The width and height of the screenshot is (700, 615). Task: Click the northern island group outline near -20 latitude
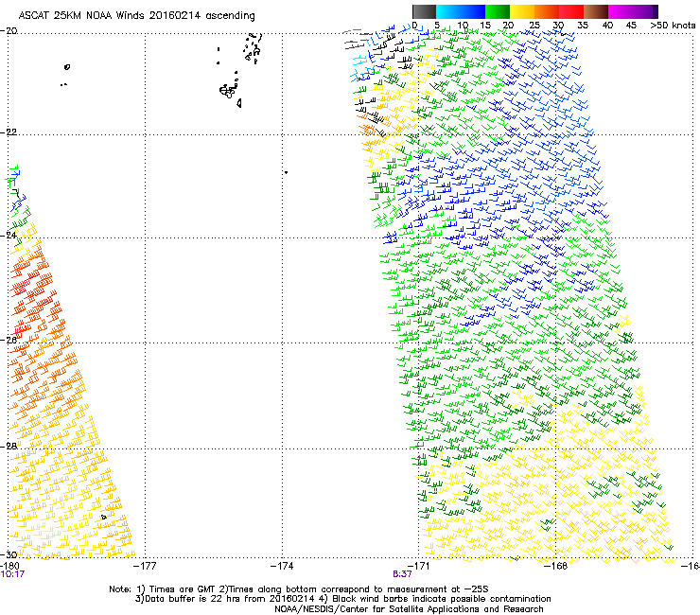(253, 47)
